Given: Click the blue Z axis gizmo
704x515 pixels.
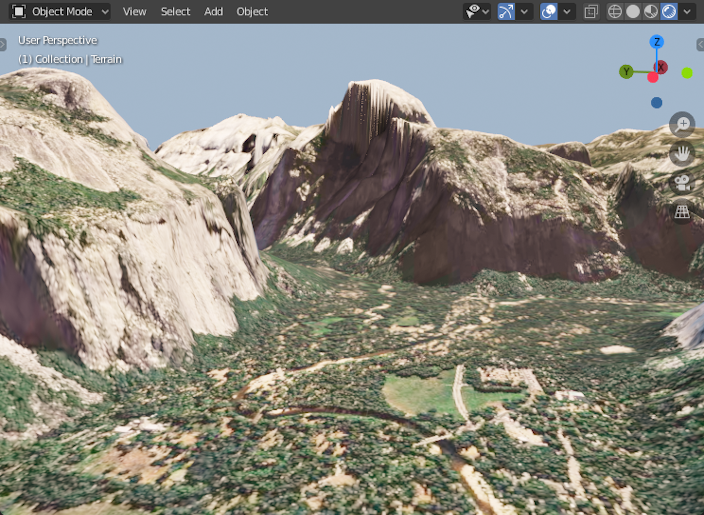Looking at the screenshot, I should (656, 42).
